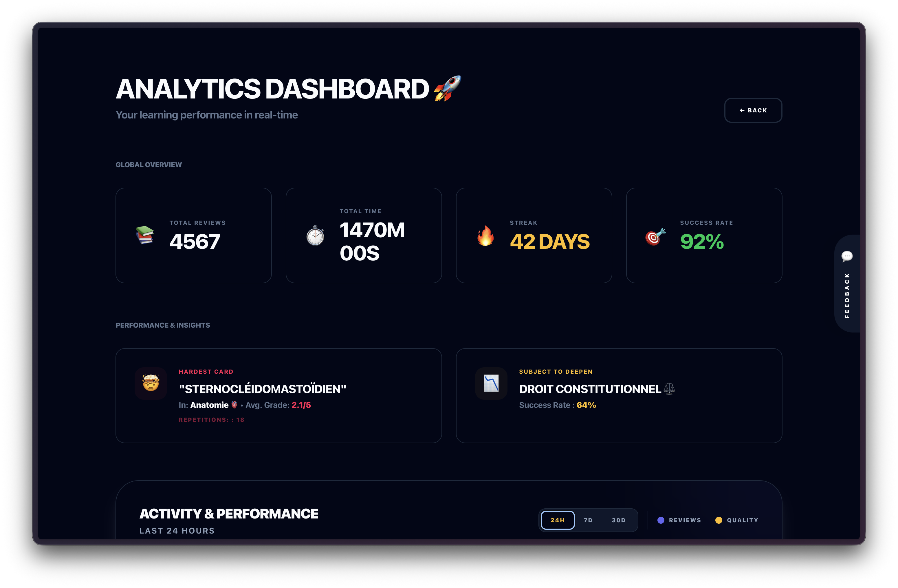Screen dimensions: 898x588
Task: Toggle the Quality series legend
Action: pos(742,520)
